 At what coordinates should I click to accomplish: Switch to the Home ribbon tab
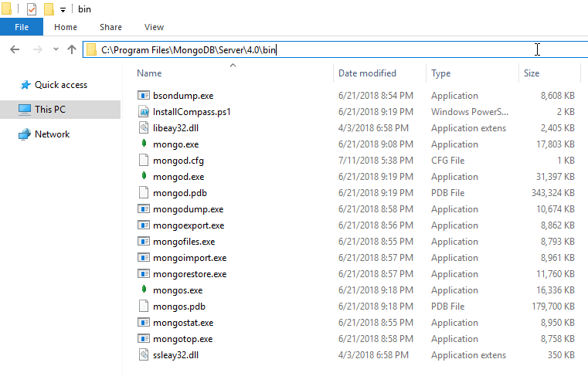(x=66, y=27)
